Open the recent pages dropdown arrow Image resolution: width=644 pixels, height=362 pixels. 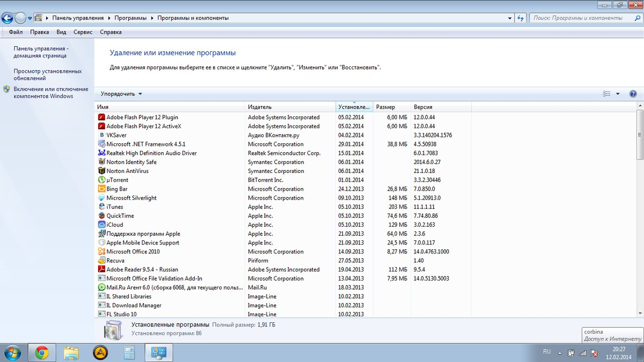pos(30,18)
